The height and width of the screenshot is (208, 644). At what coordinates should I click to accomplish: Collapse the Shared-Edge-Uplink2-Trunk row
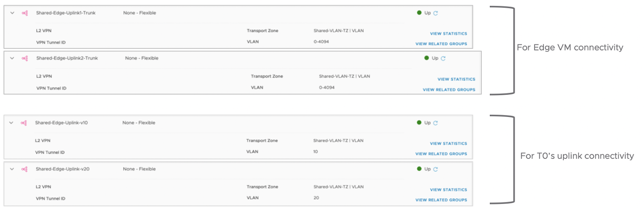coord(12,58)
